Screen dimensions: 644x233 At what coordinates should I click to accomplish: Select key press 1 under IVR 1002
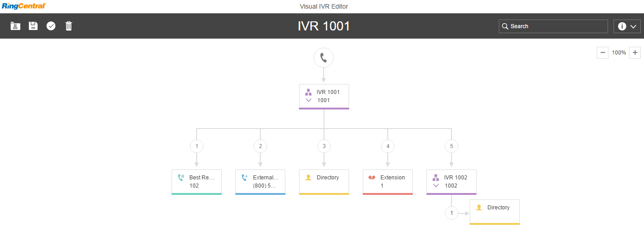(451, 213)
